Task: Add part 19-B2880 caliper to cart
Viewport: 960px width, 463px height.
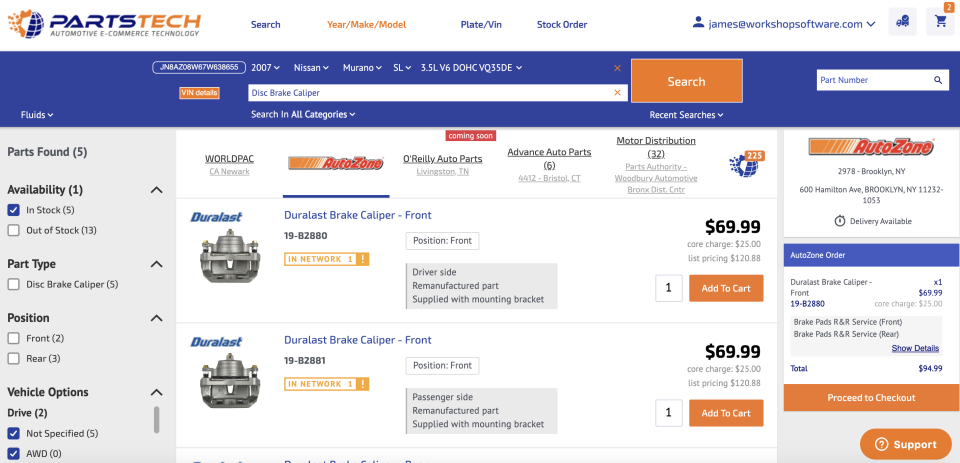Action: click(x=726, y=288)
